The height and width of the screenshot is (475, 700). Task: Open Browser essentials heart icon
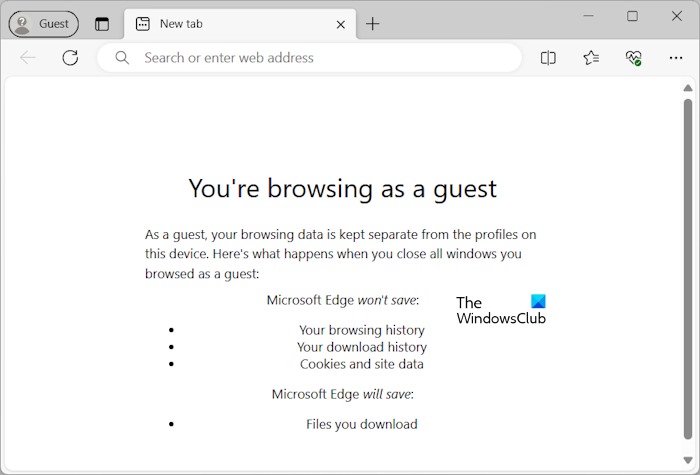pos(633,58)
